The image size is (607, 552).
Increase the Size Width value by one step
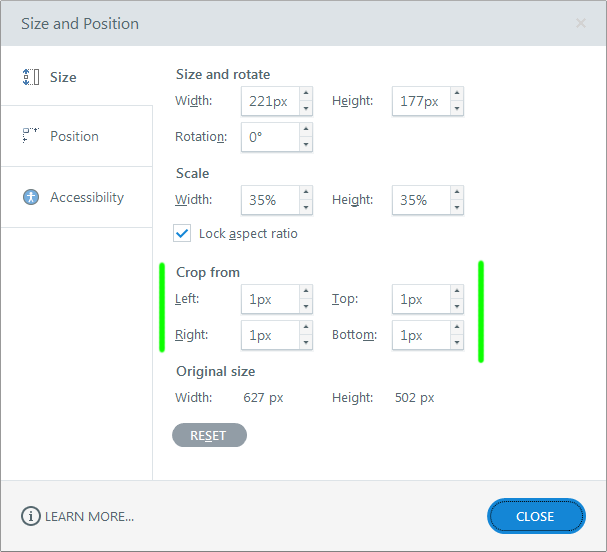point(306,94)
